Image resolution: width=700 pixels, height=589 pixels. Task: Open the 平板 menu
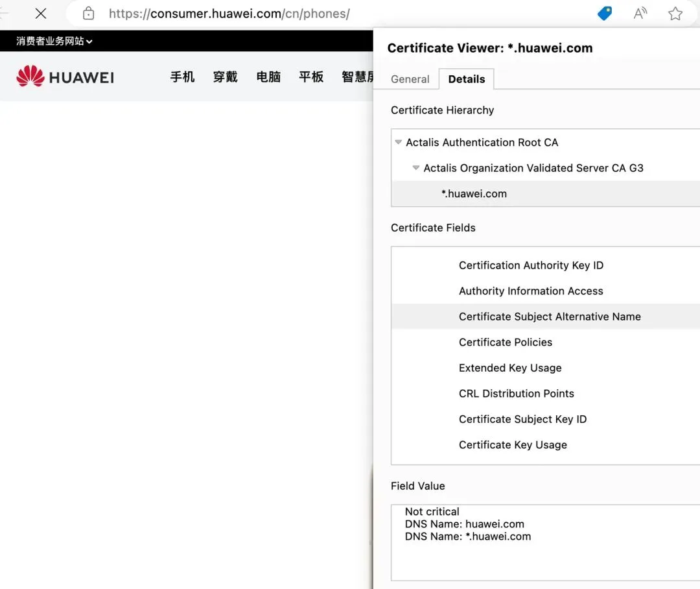(x=311, y=77)
